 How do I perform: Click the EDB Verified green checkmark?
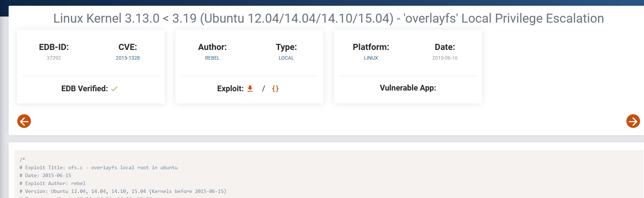click(x=114, y=89)
